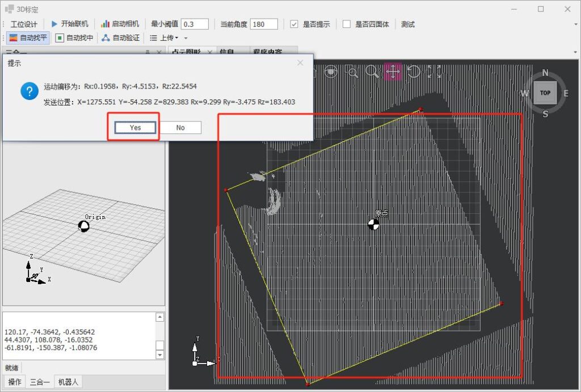Enable the 是否四面体 checkbox
This screenshot has height=392, width=581.
click(347, 24)
